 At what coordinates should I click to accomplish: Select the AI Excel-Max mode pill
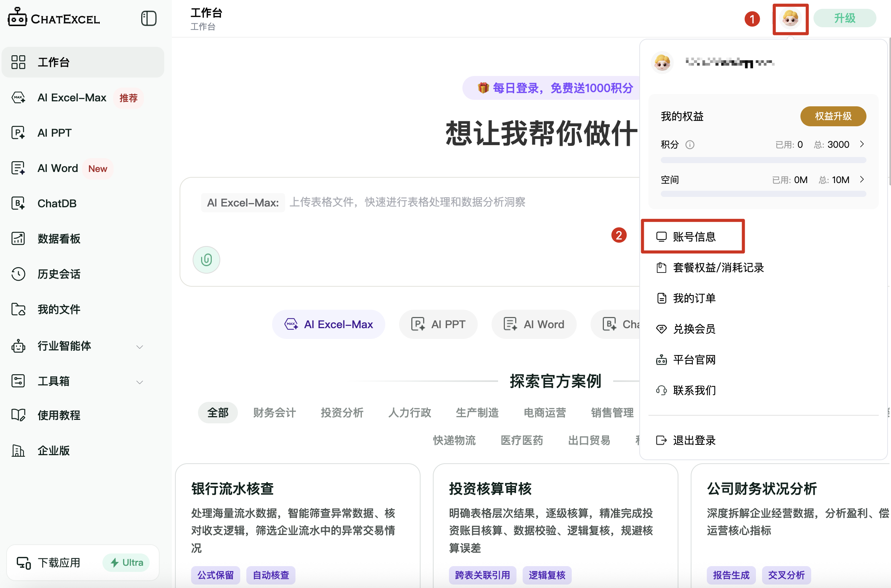click(x=328, y=324)
